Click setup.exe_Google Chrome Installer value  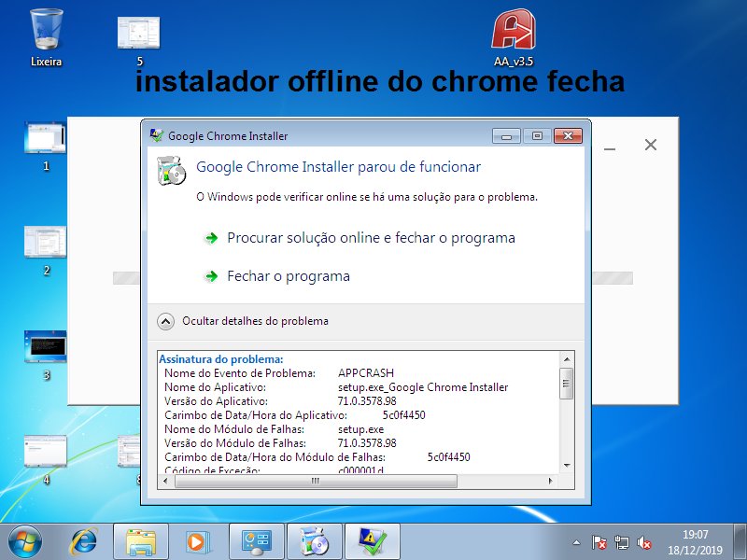[423, 387]
